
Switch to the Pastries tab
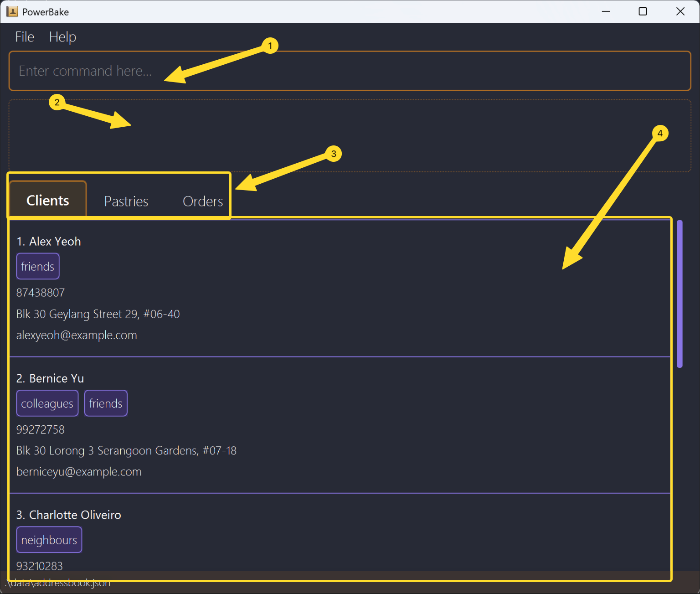click(126, 201)
